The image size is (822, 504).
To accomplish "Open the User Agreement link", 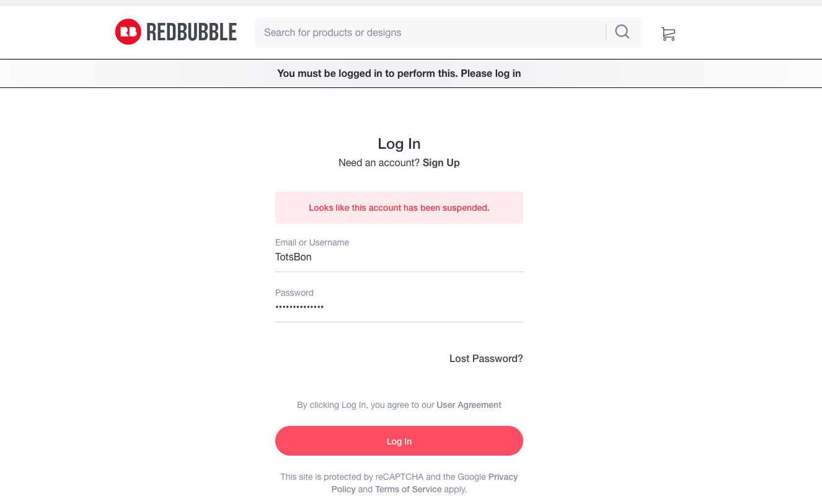I will coord(469,405).
